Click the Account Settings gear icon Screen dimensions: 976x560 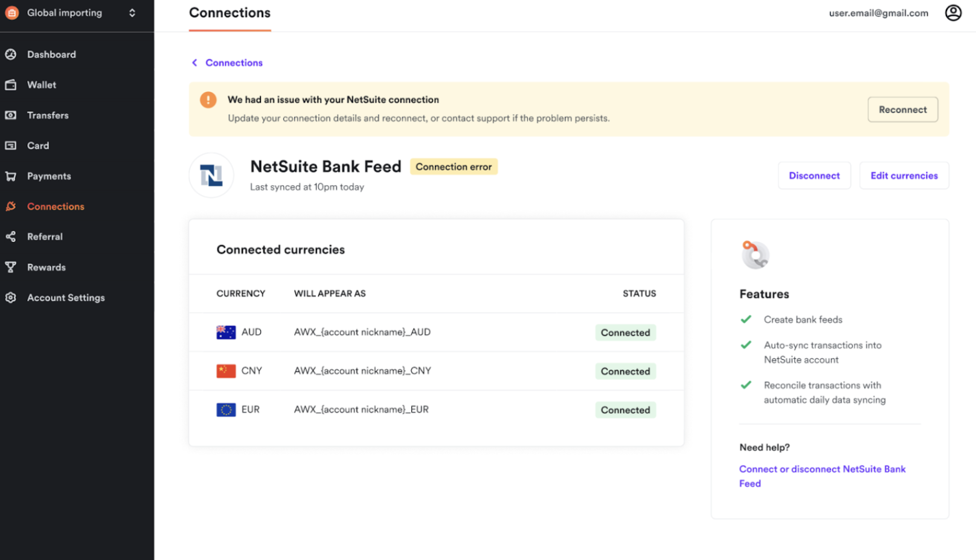(11, 297)
